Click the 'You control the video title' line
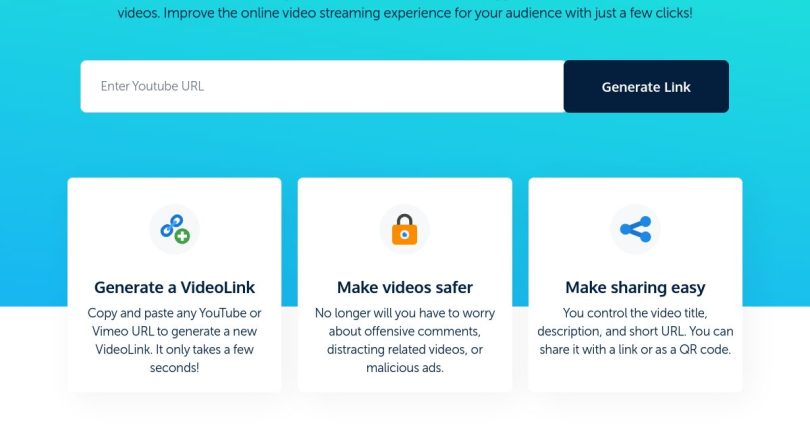This screenshot has height=424, width=810. [635, 313]
